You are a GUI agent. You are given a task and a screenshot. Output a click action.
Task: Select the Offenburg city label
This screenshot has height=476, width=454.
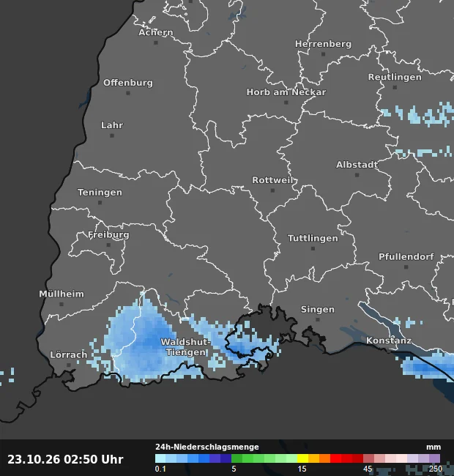pos(128,83)
